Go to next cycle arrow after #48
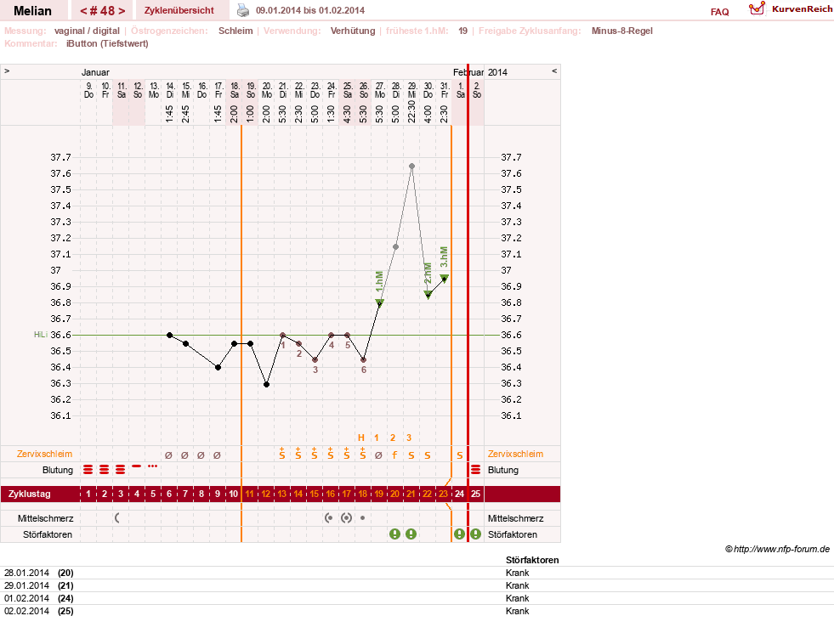Image resolution: width=834 pixels, height=644 pixels. (122, 11)
